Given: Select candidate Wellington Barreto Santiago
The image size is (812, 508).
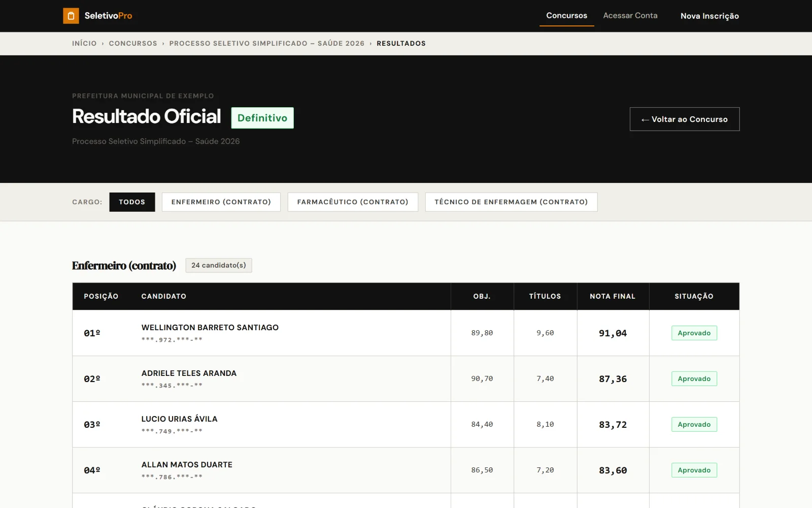Looking at the screenshot, I should pos(210,328).
